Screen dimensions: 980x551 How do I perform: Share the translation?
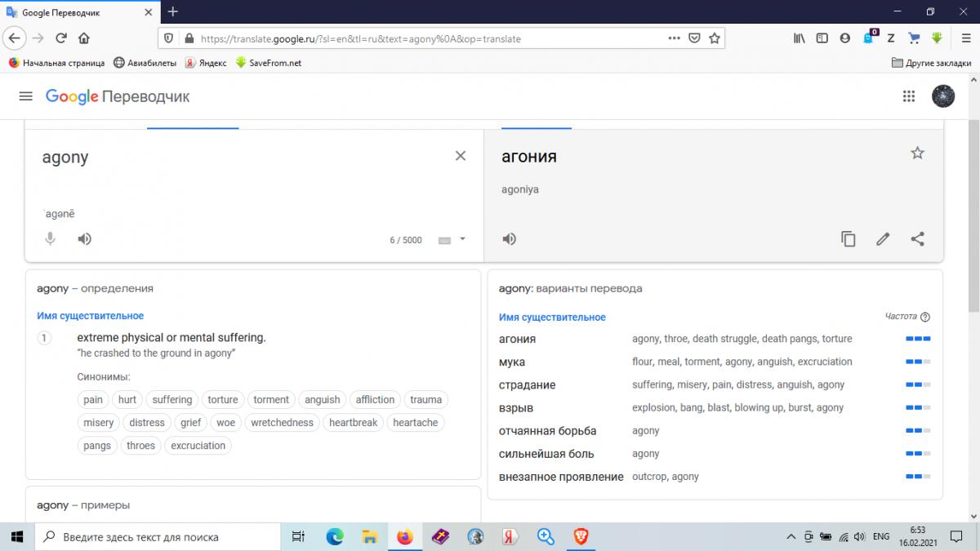pos(917,239)
